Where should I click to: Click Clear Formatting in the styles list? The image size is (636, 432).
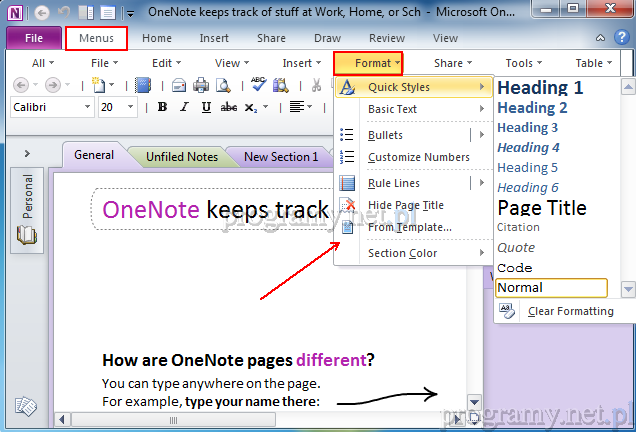[570, 311]
